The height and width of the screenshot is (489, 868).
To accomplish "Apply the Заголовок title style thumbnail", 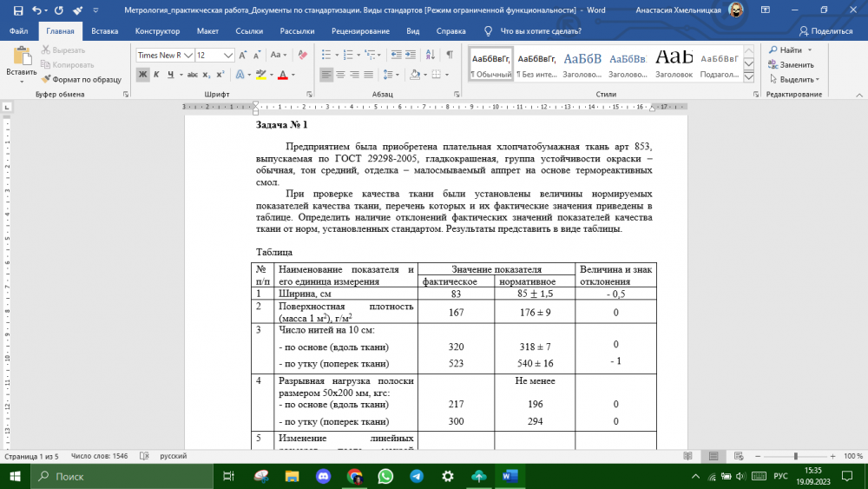I will tap(674, 63).
